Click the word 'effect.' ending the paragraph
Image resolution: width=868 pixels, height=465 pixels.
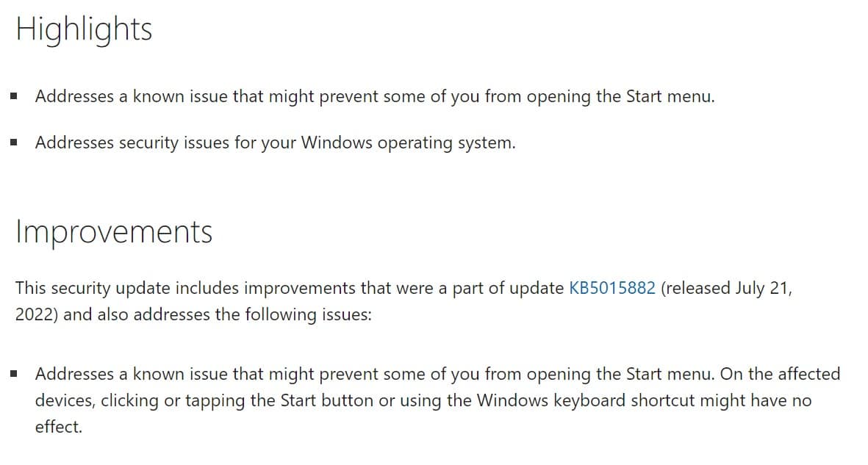59,427
